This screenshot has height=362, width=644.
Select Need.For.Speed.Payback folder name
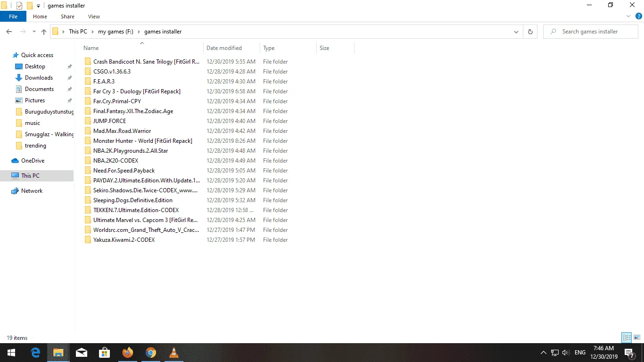pos(124,171)
